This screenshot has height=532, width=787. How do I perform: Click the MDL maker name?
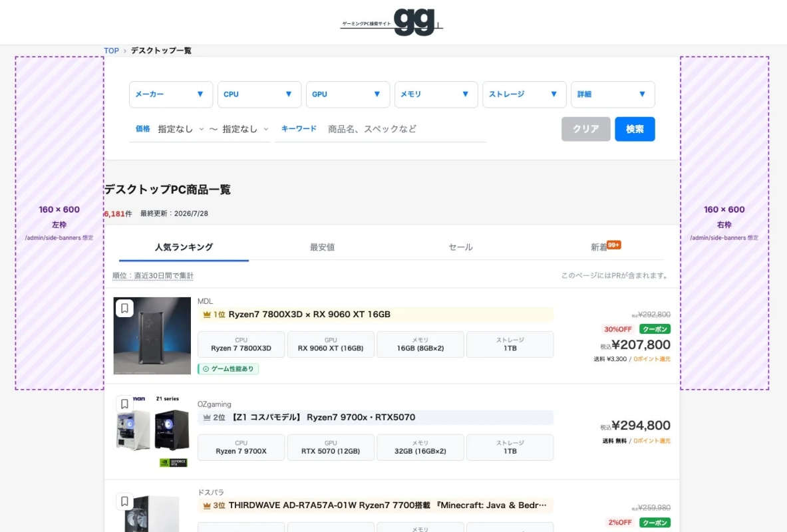[206, 301]
